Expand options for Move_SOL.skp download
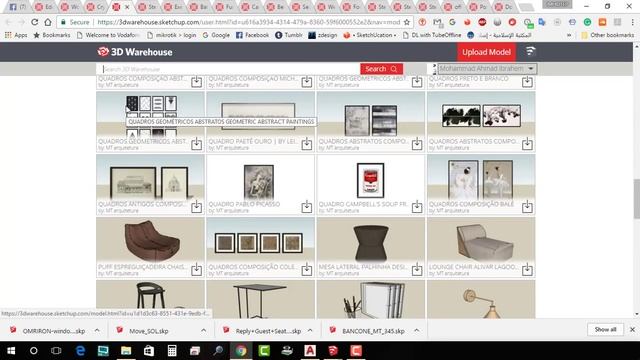This screenshot has width=640, height=360. [x=203, y=330]
